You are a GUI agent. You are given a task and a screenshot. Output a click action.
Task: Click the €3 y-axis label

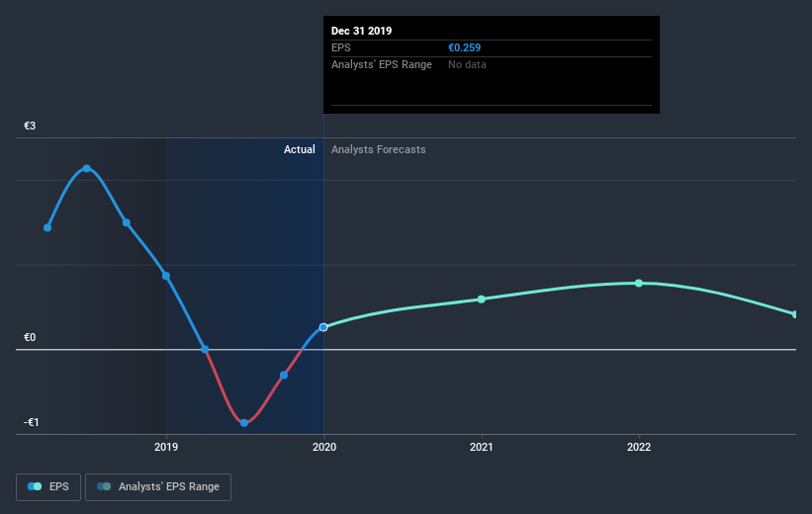coord(30,126)
